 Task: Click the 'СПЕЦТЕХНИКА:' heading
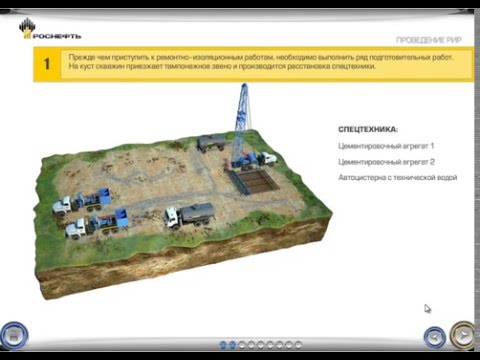click(x=368, y=129)
